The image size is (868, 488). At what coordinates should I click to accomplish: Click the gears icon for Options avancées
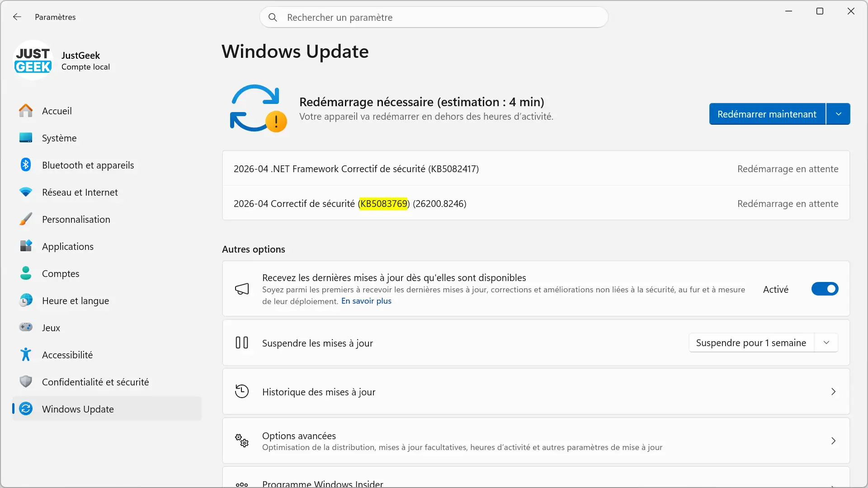click(x=242, y=441)
